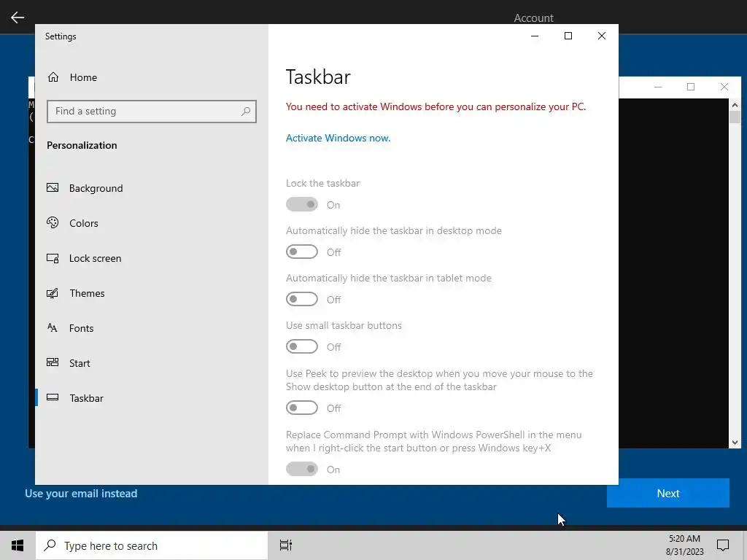The height and width of the screenshot is (560, 747).
Task: Click the Find a setting search box
Action: coord(152,112)
